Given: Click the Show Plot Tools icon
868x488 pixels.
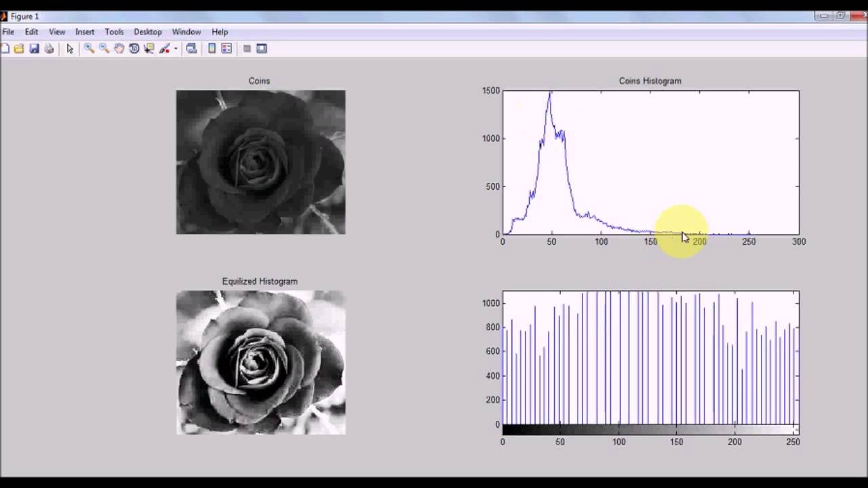Looking at the screenshot, I should pos(262,49).
